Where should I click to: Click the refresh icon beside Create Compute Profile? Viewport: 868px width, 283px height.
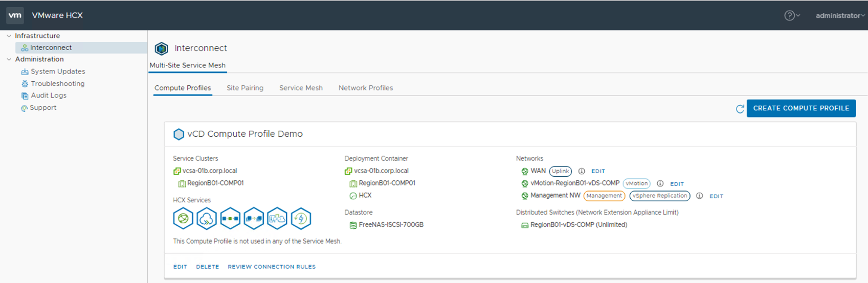[x=740, y=109]
